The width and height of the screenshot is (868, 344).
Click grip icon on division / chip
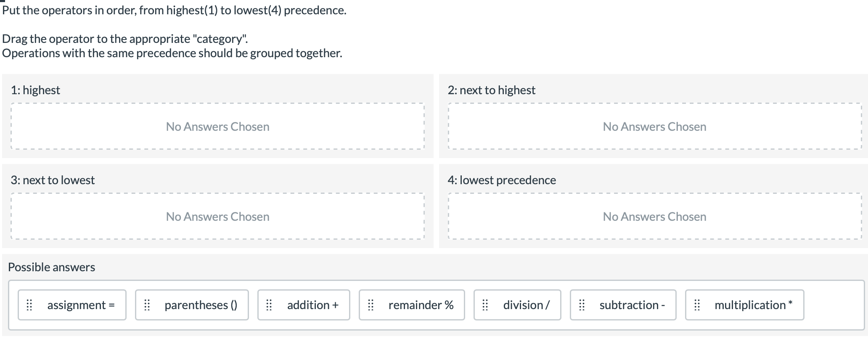tap(485, 305)
